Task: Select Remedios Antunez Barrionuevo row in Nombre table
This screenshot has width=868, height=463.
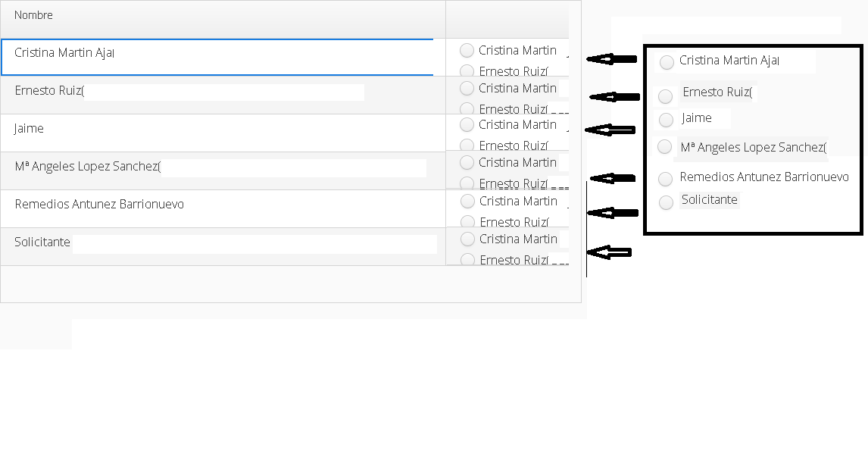Action: pyautogui.click(x=99, y=205)
